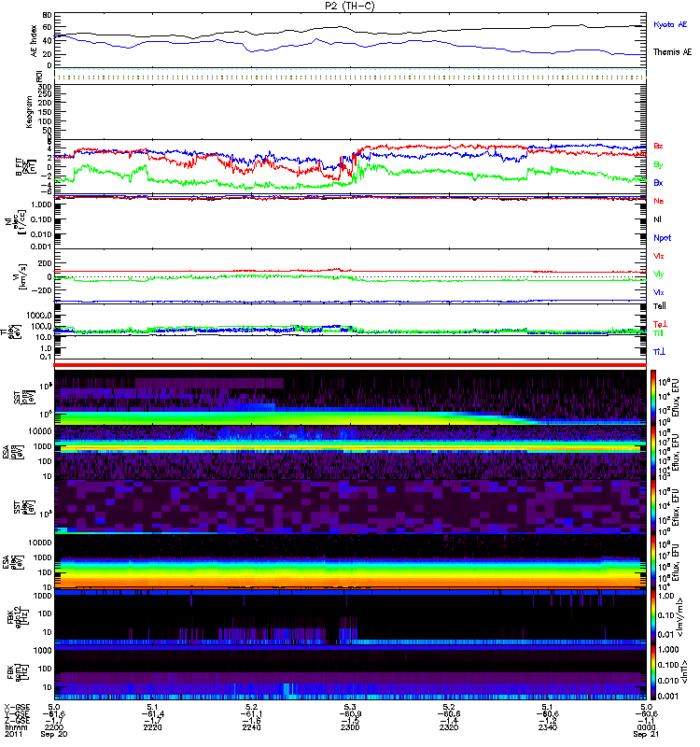700x747 pixels.
Task: Click the red Viz velocity legend label
Action: point(659,256)
